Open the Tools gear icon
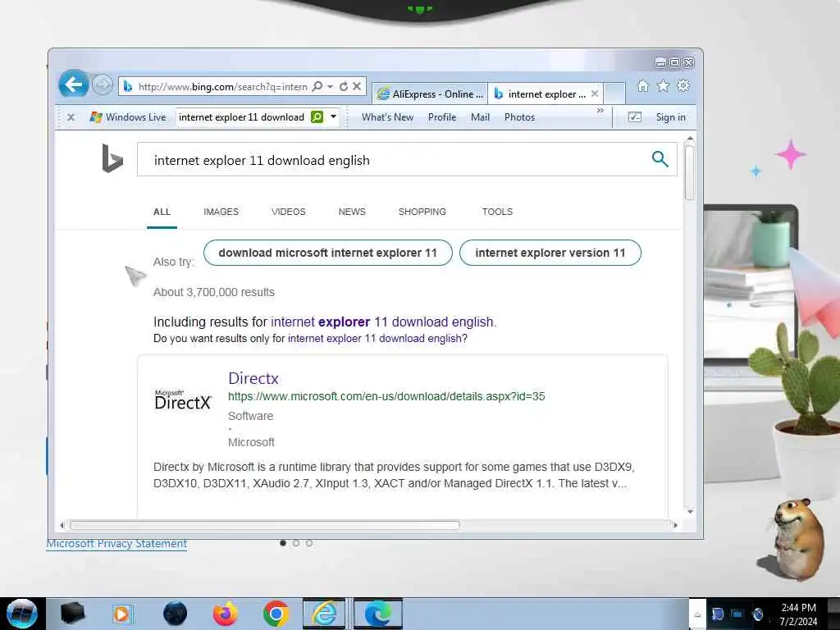 coord(683,85)
